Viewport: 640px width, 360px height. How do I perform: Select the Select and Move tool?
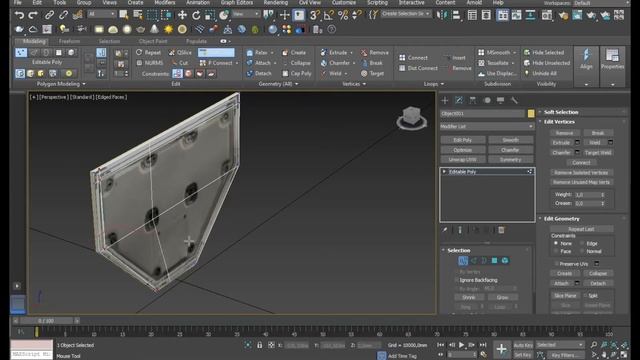(x=182, y=16)
